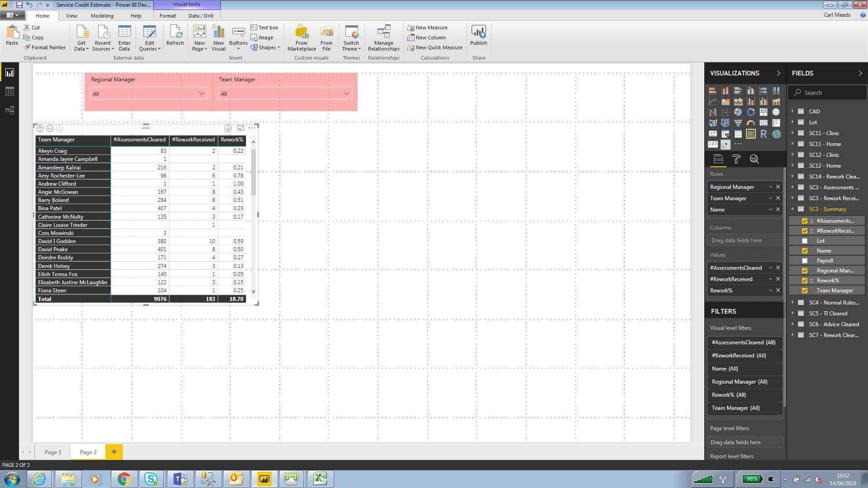This screenshot has width=868, height=488.
Task: Select the gauge visualization
Action: (750, 123)
